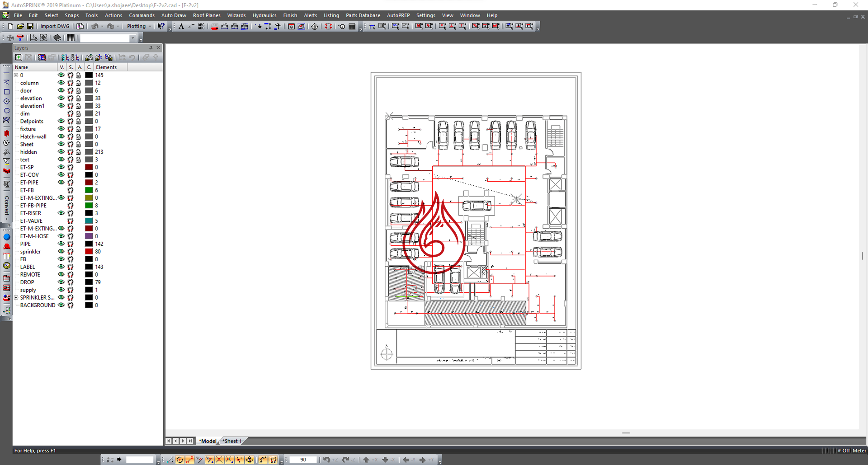The image size is (868, 465).
Task: Expand the layer 0 tree node
Action: click(x=16, y=75)
